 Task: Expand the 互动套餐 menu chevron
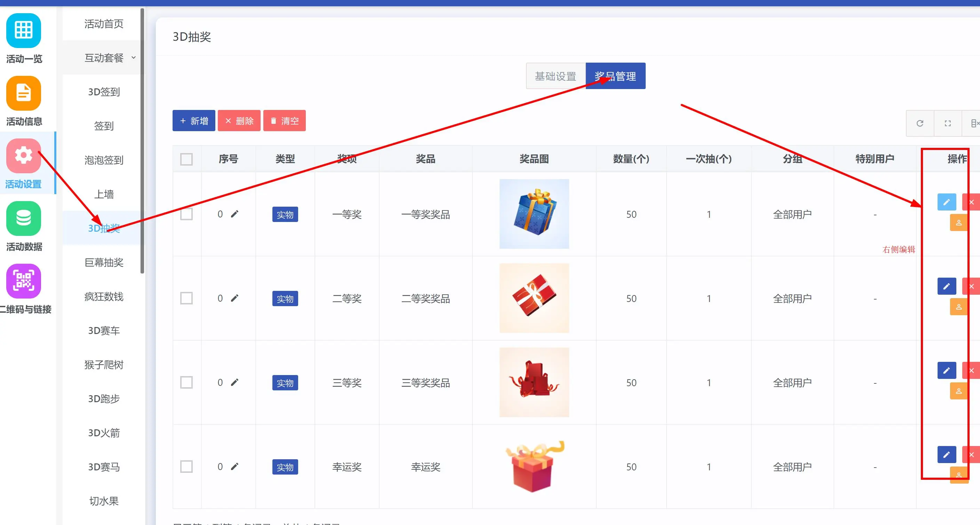click(134, 58)
